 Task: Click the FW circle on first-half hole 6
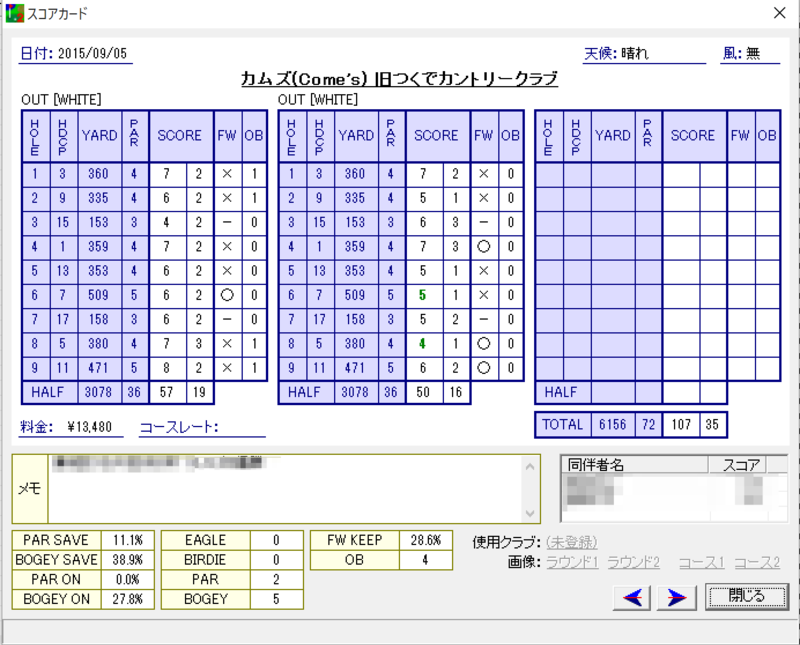pos(227,295)
